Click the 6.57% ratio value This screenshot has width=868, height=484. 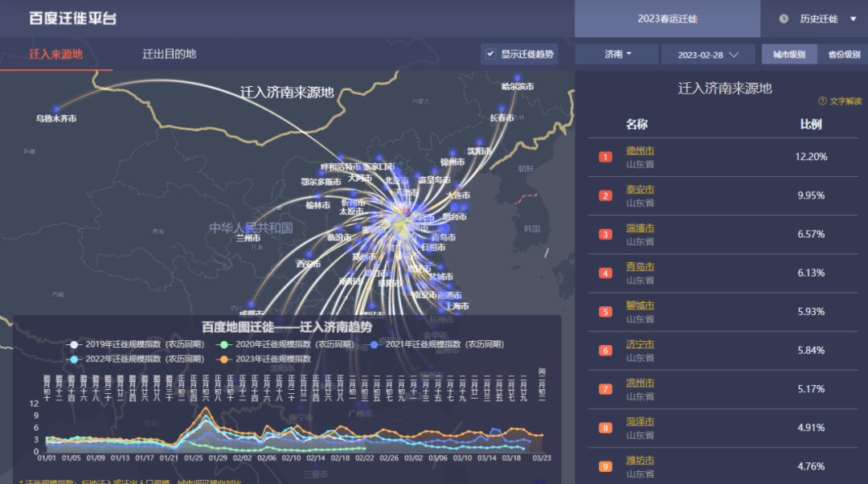click(x=811, y=234)
